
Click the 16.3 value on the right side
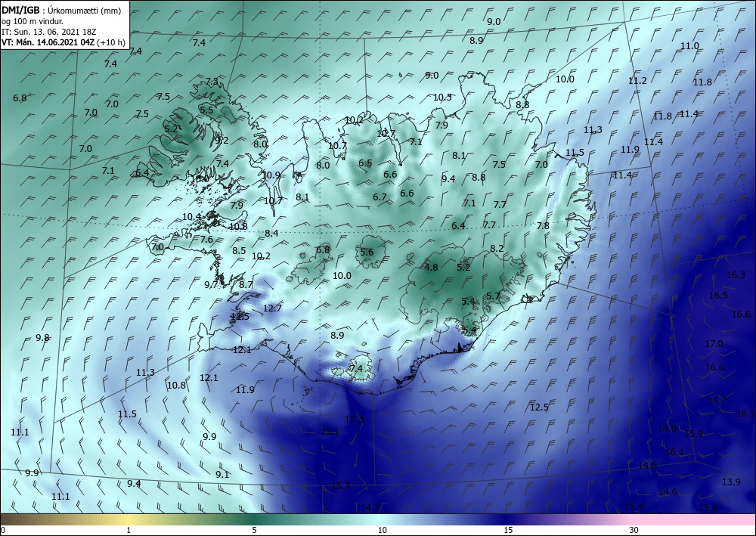point(736,275)
